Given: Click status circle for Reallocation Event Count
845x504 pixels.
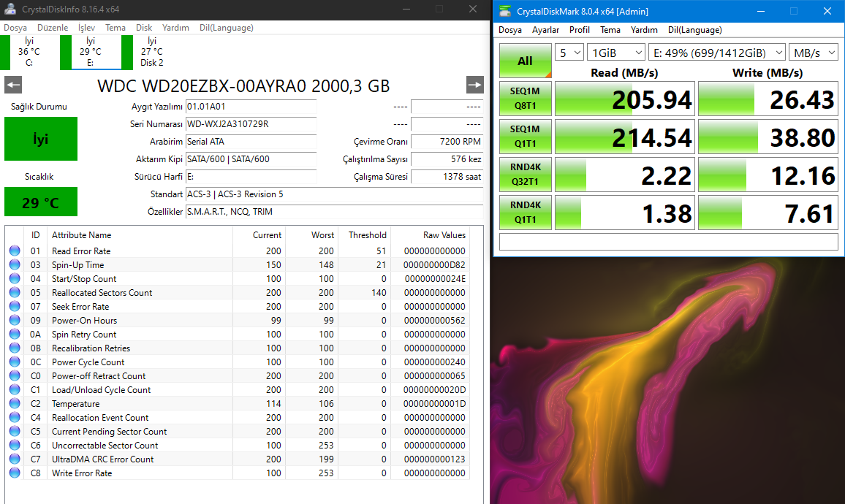Looking at the screenshot, I should (15, 417).
